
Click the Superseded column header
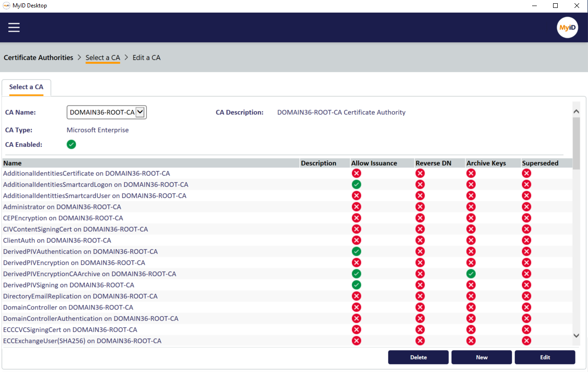tap(547, 163)
